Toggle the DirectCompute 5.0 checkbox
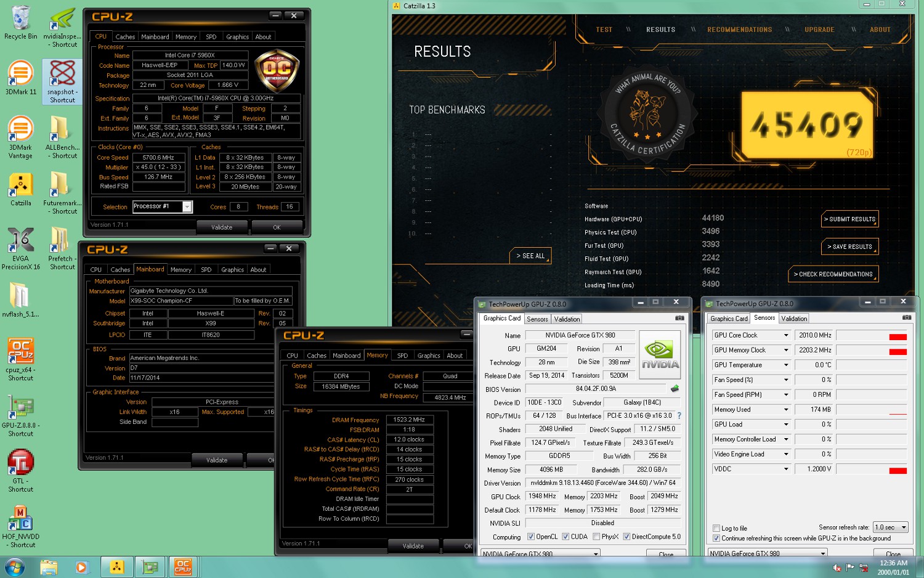924x578 pixels. click(626, 537)
